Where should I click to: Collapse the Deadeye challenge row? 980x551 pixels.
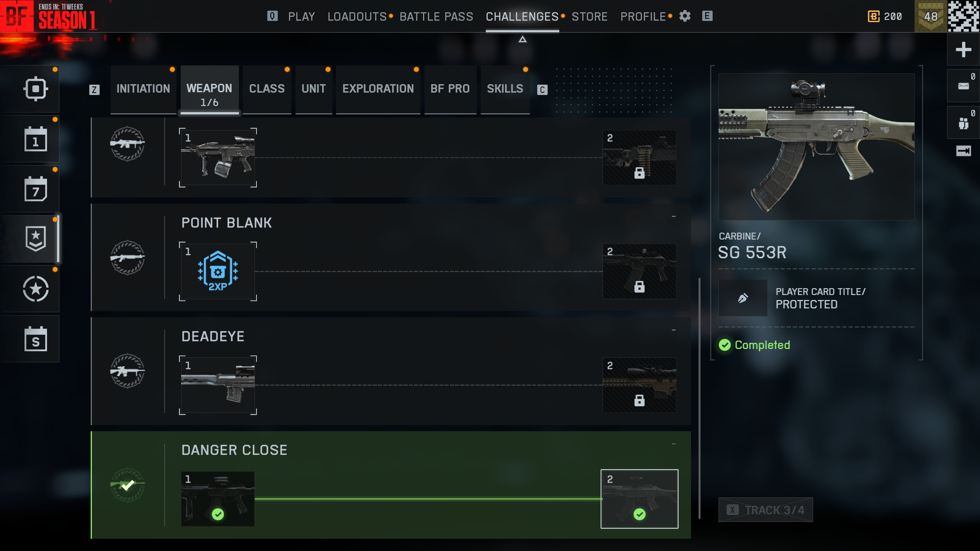[673, 330]
